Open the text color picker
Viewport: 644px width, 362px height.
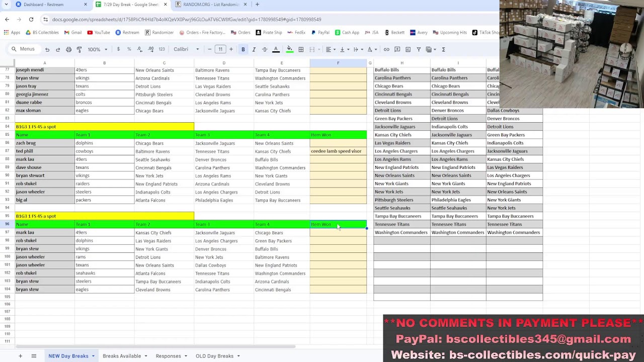coord(276,49)
